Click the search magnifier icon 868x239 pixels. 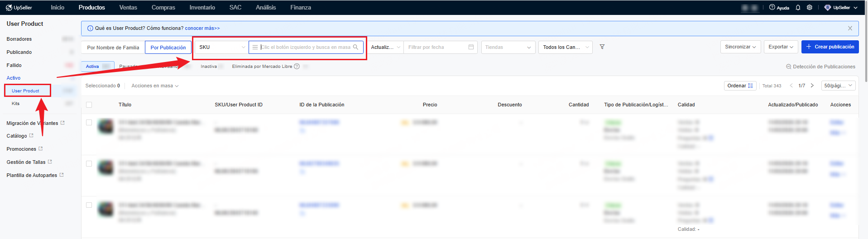click(x=355, y=47)
